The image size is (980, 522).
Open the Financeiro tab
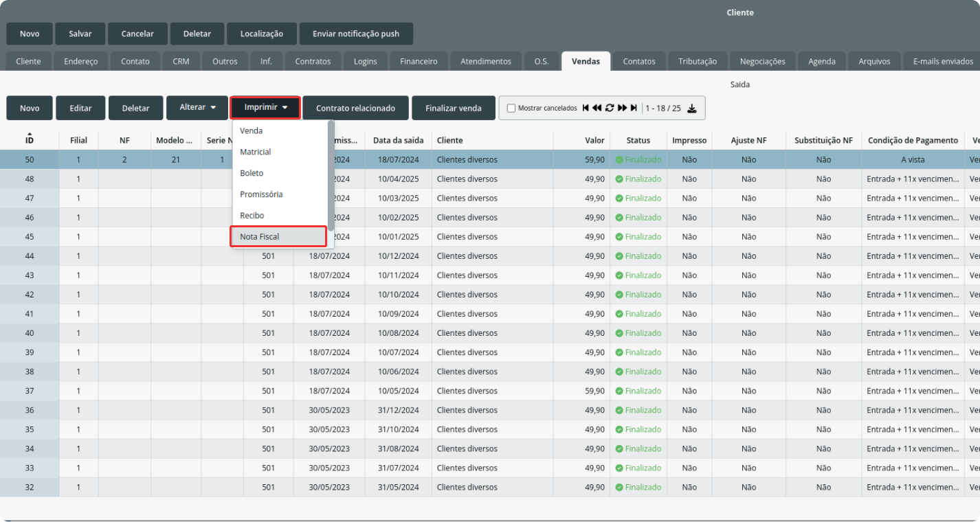pyautogui.click(x=419, y=61)
